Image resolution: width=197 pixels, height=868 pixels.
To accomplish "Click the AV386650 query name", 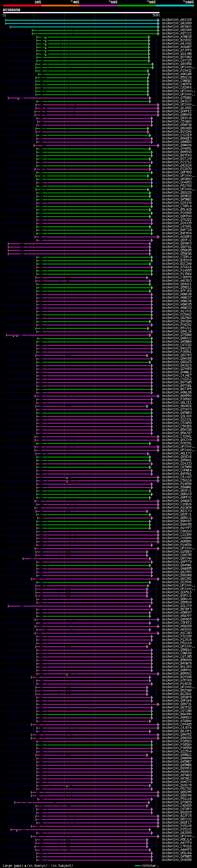I will click(x=11, y=10).
